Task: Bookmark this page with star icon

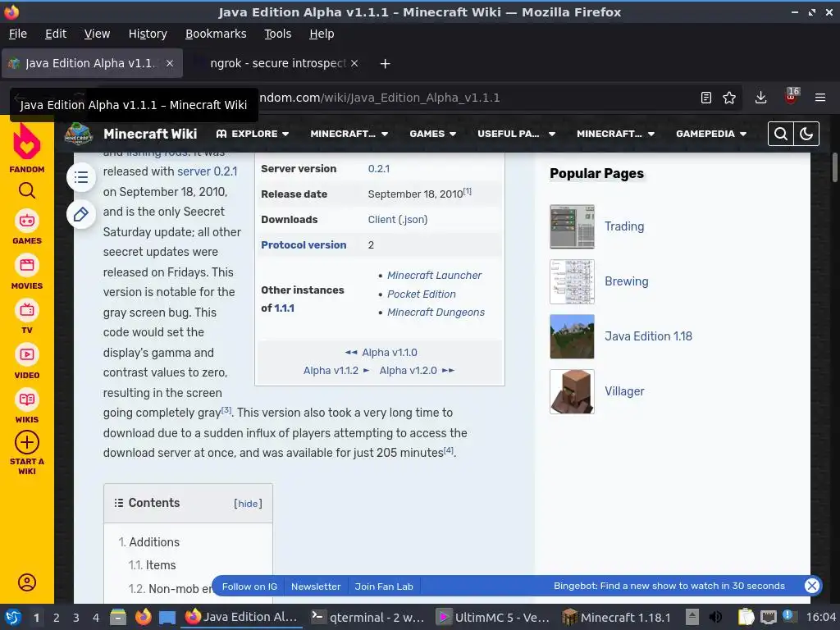Action: pos(729,98)
